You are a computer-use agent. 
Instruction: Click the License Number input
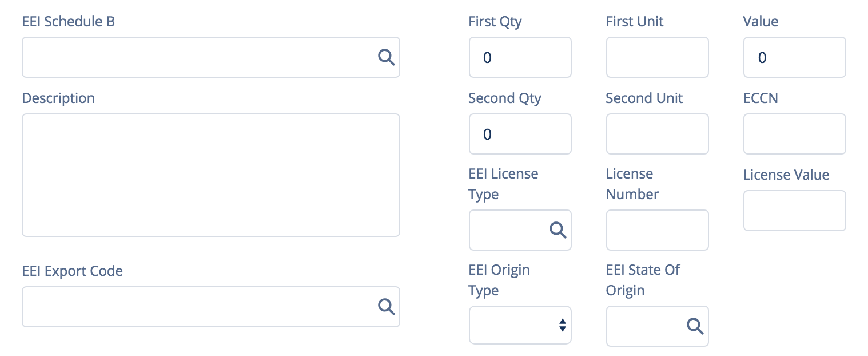pyautogui.click(x=658, y=230)
